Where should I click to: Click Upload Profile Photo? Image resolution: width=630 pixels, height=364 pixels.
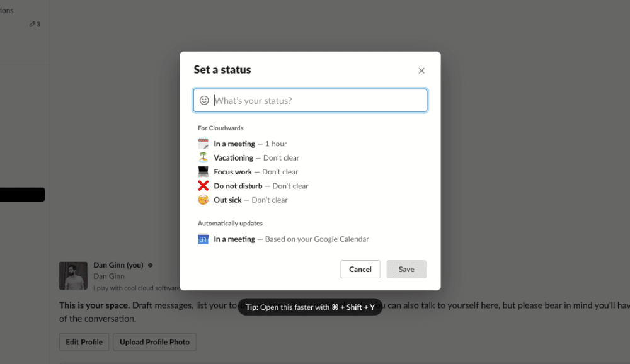[154, 342]
